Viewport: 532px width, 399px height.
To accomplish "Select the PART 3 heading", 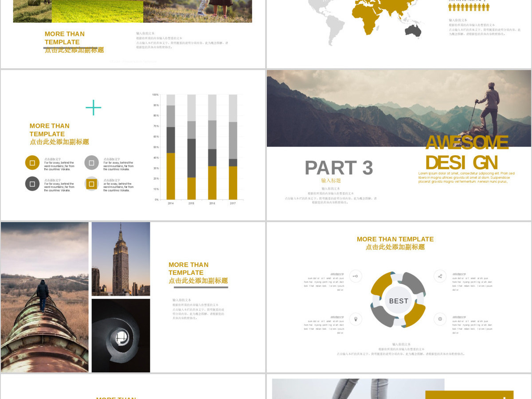I will 339,168.
